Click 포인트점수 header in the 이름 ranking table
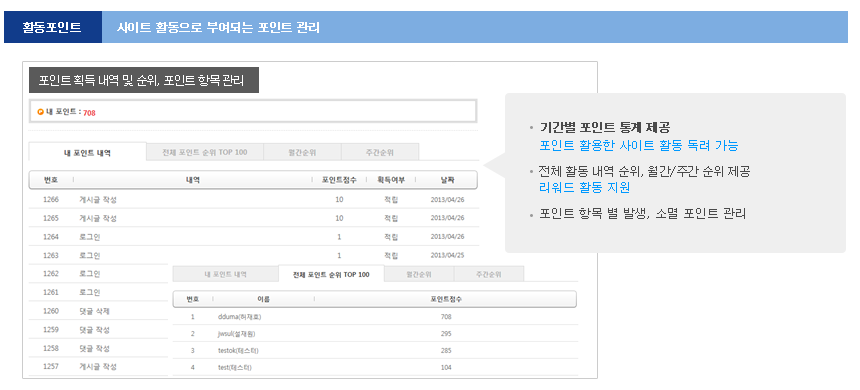The image size is (860, 390). [x=446, y=299]
